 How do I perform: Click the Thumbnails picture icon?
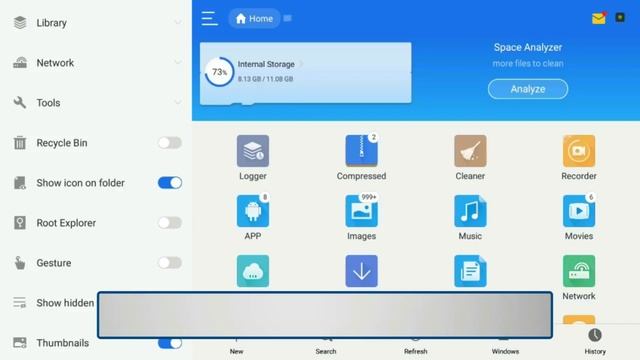pos(20,342)
